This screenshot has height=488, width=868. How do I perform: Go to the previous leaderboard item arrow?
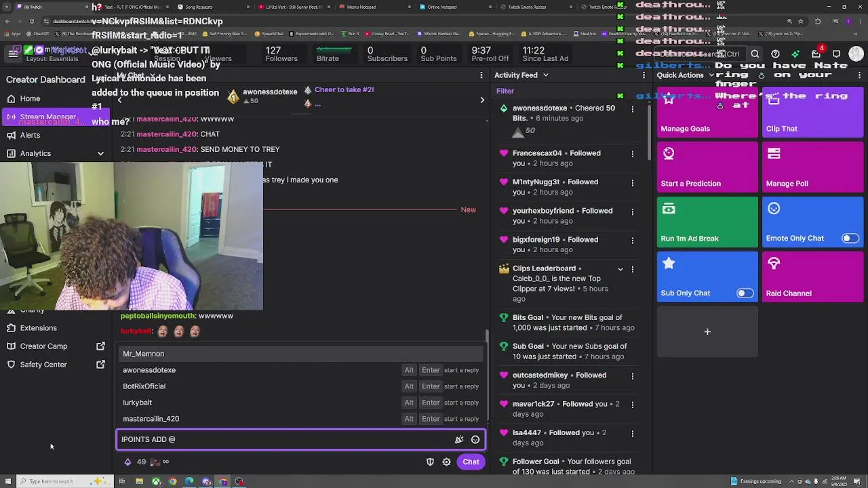point(120,100)
